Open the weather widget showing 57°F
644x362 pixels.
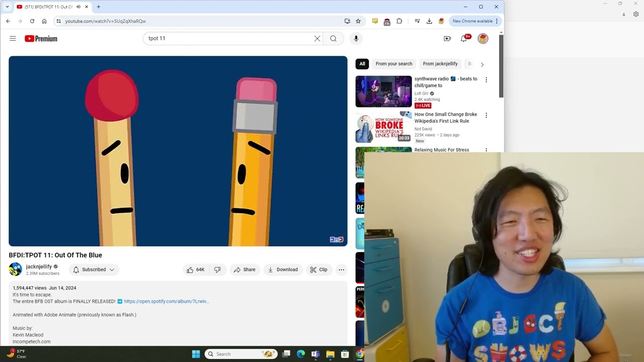tap(16, 354)
